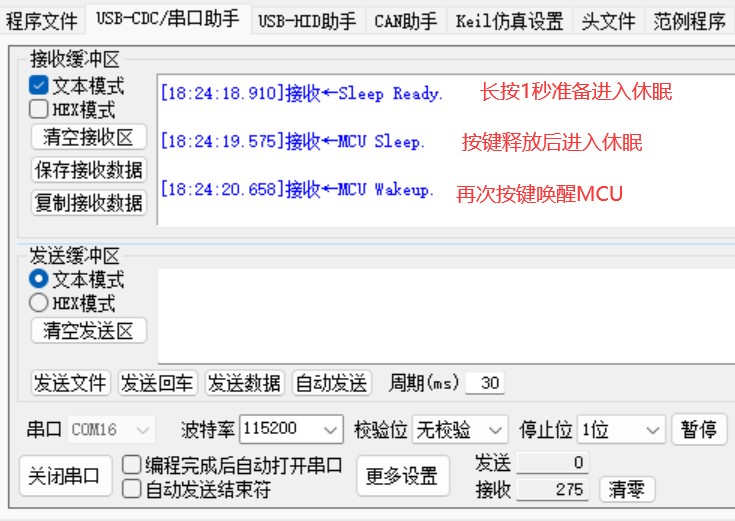This screenshot has height=521, width=735.
Task: Open the 停止位 1位 dropdown
Action: click(621, 429)
